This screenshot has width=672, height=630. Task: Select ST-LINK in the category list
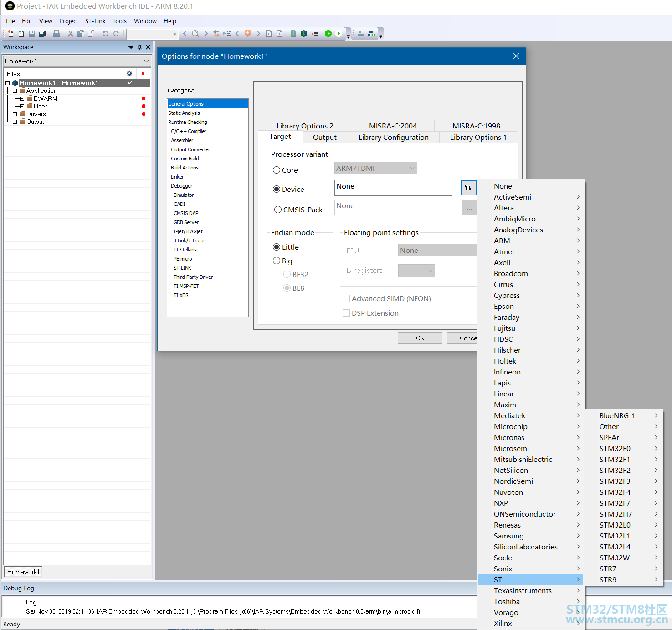pyautogui.click(x=182, y=268)
